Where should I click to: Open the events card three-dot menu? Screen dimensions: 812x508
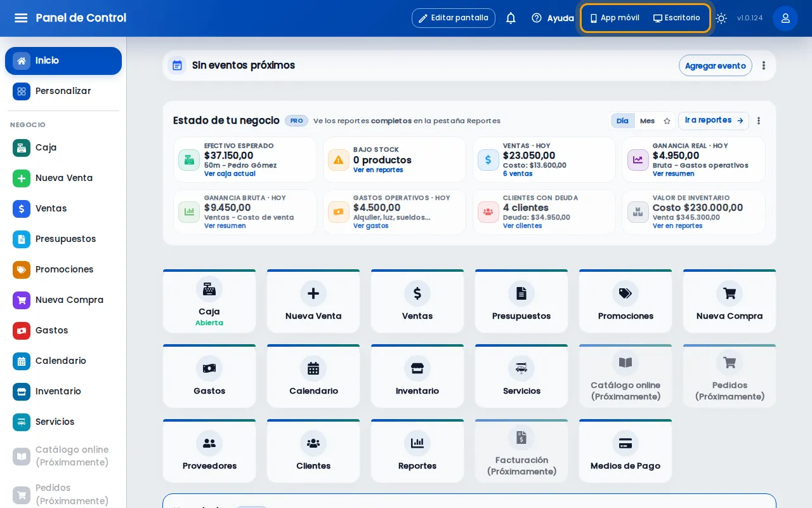[x=764, y=65]
